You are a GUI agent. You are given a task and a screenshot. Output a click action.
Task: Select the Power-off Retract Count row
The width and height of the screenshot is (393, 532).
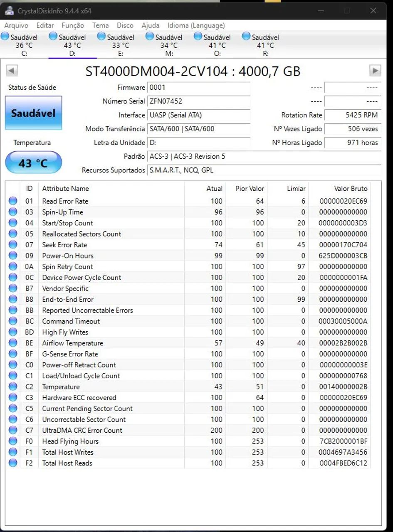(188, 365)
